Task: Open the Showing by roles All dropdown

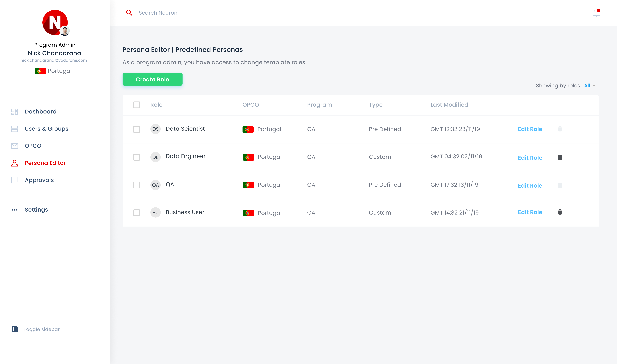Action: [x=587, y=86]
